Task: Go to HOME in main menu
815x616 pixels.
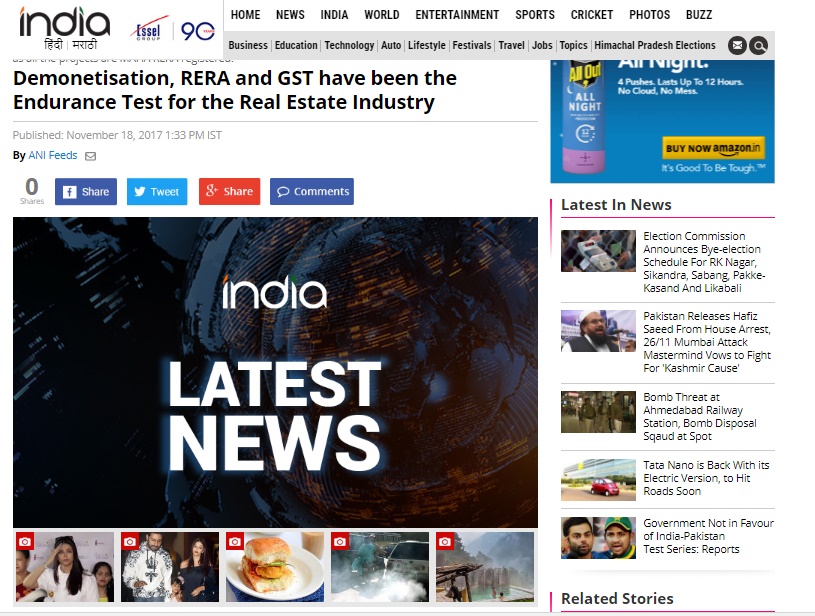Action: (245, 15)
